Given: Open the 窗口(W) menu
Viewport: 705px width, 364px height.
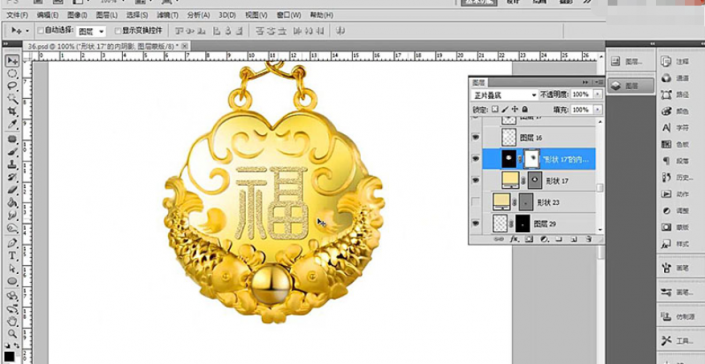Looking at the screenshot, I should (289, 15).
